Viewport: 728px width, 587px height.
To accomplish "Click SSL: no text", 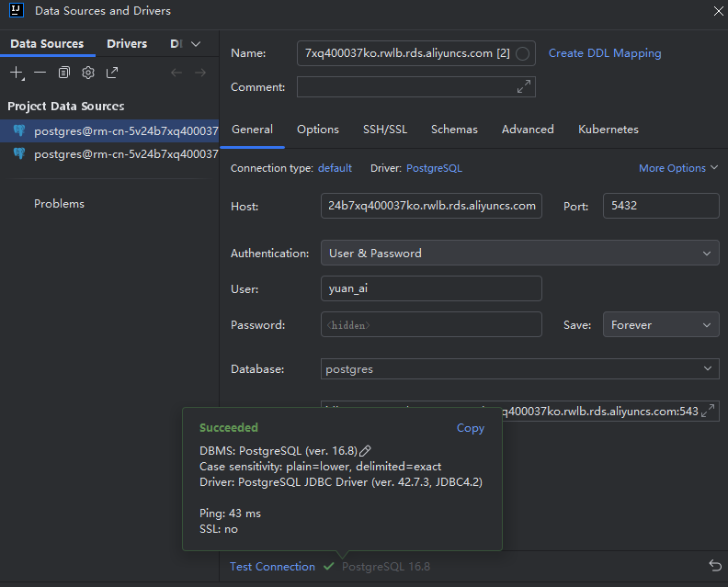I will [218, 529].
